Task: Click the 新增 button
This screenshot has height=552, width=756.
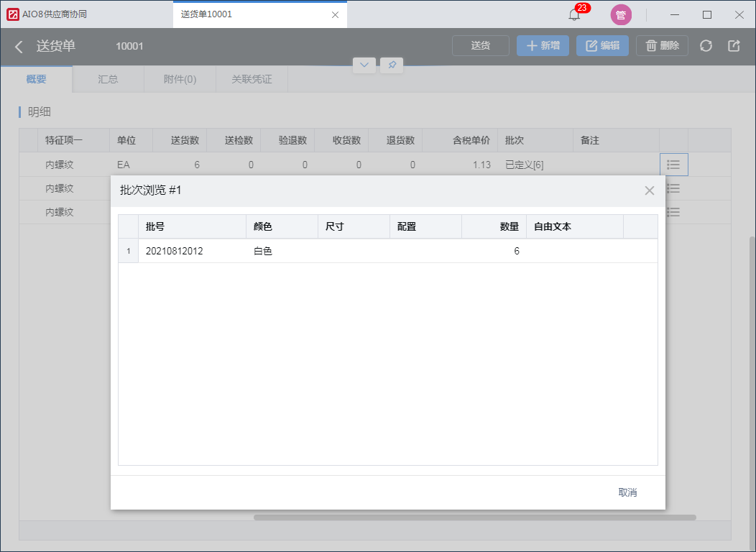Action: click(543, 46)
